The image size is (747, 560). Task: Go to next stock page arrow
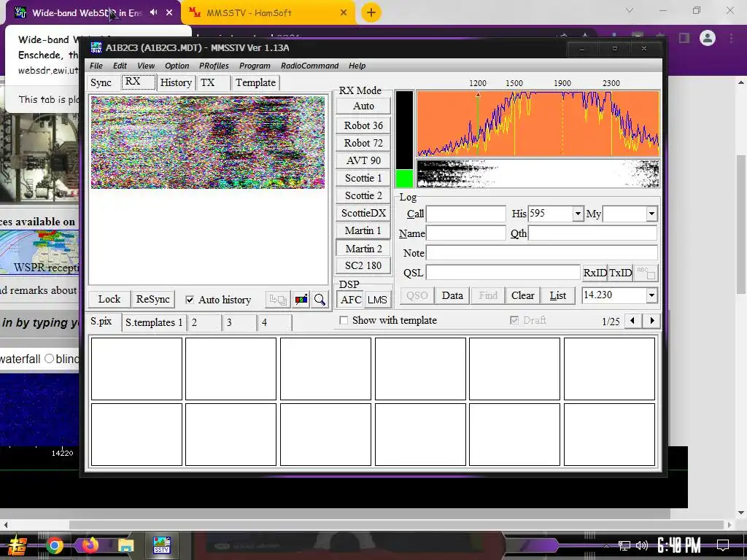coord(652,321)
